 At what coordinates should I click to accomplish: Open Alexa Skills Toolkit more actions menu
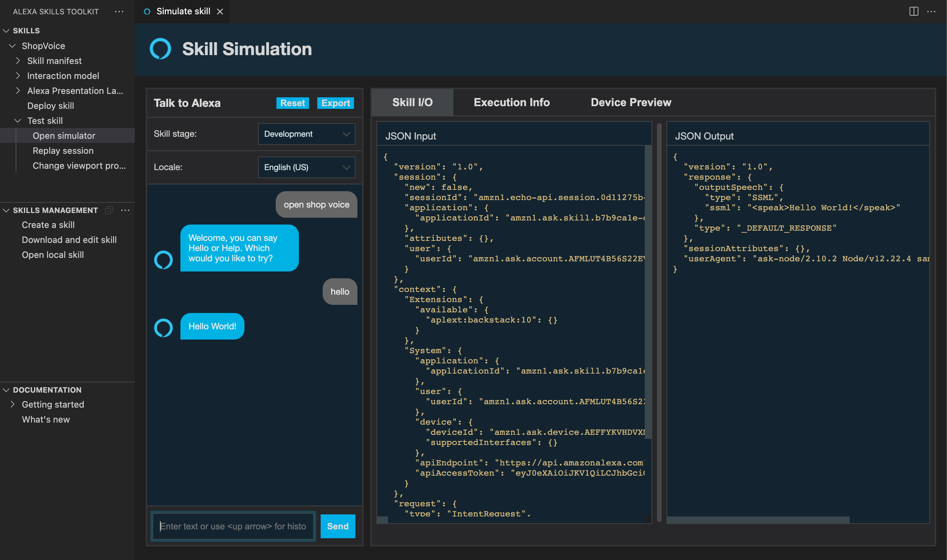(x=119, y=11)
